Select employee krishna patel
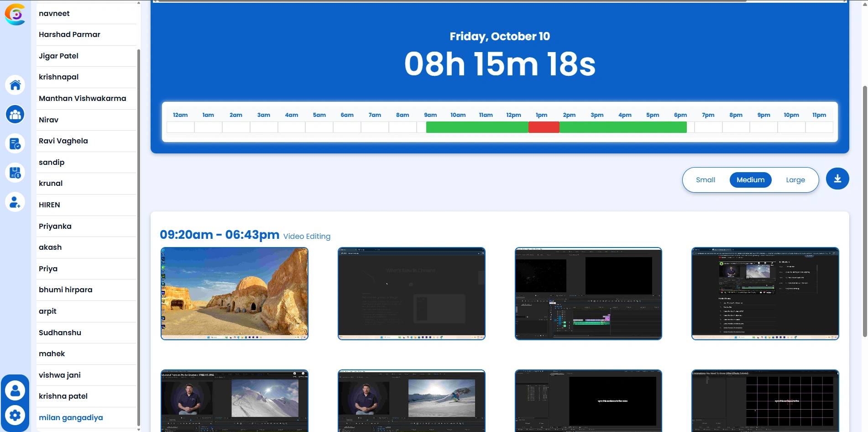This screenshot has height=432, width=868. (x=63, y=396)
